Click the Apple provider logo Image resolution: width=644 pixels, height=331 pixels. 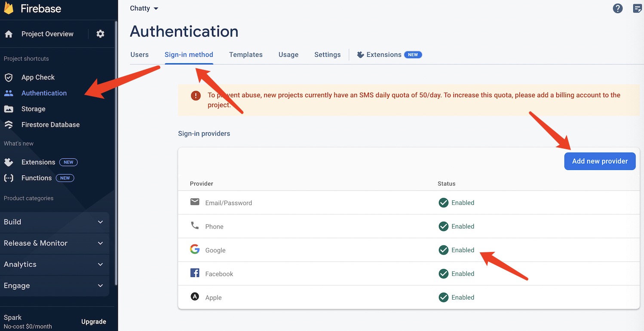click(195, 297)
